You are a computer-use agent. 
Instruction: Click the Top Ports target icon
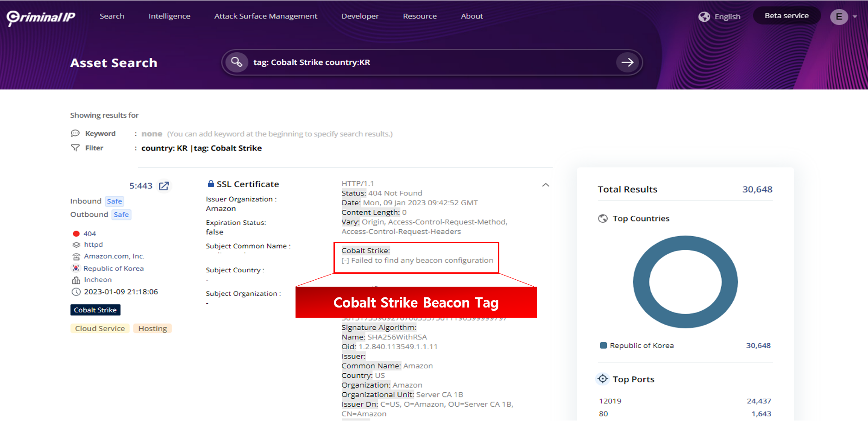603,379
